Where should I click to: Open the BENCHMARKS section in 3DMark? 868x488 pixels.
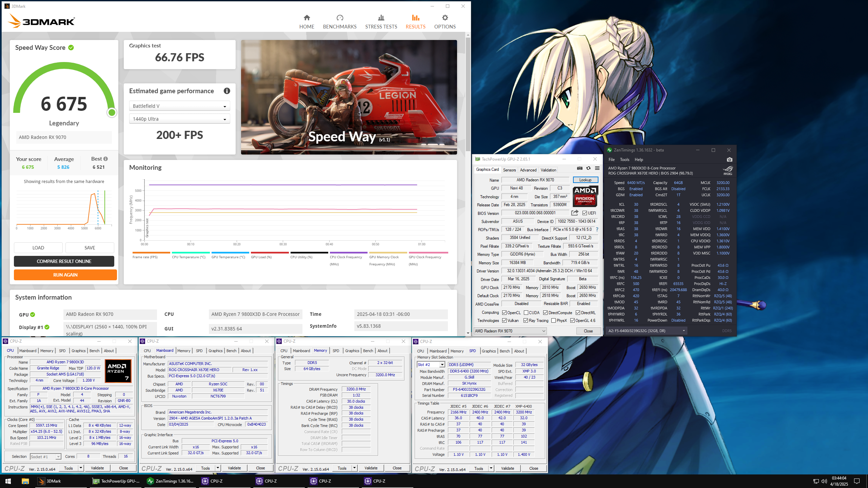[339, 22]
